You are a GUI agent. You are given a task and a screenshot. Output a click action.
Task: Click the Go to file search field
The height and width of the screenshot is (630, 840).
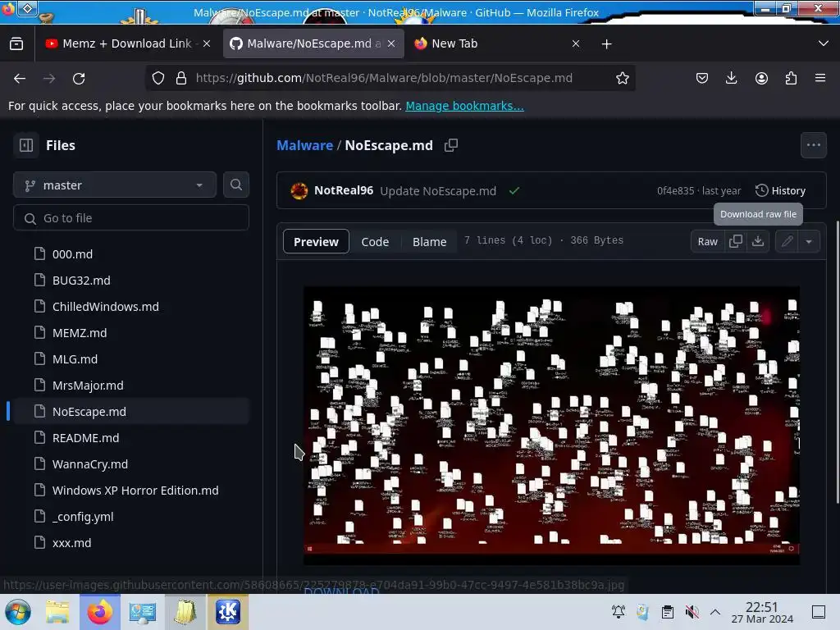click(x=131, y=218)
